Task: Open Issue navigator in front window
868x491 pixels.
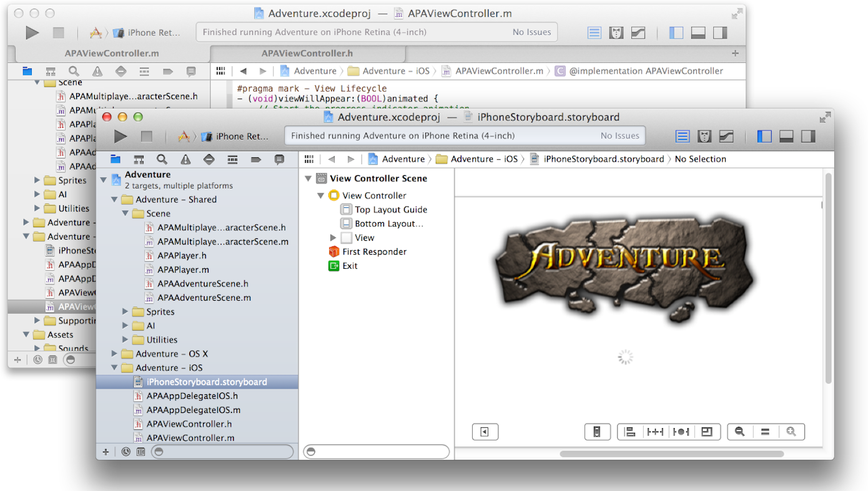Action: 185,160
